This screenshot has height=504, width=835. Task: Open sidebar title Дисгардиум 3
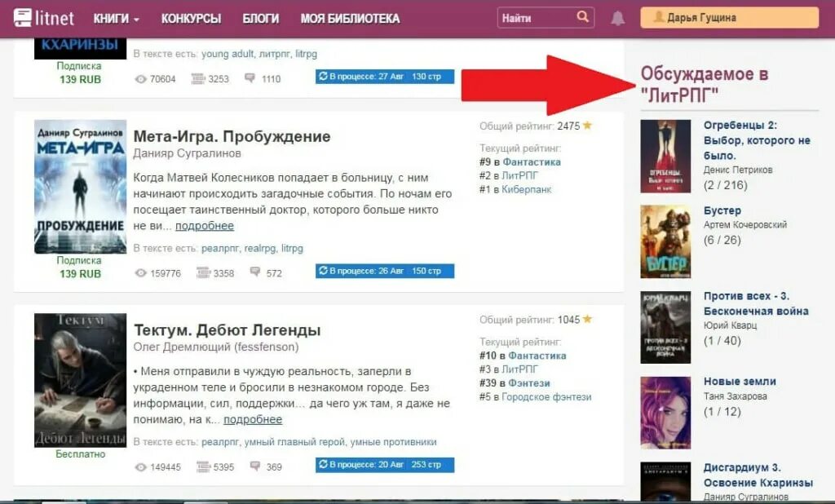click(758, 475)
